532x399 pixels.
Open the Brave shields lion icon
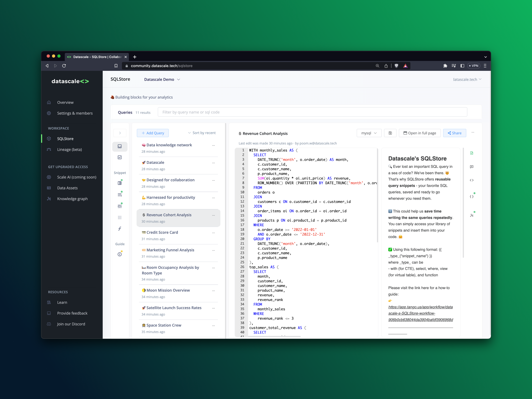pos(396,66)
